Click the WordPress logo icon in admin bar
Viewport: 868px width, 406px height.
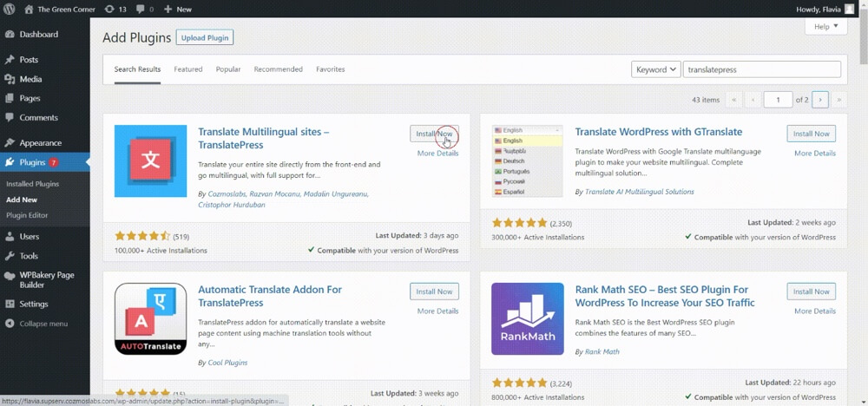click(10, 9)
